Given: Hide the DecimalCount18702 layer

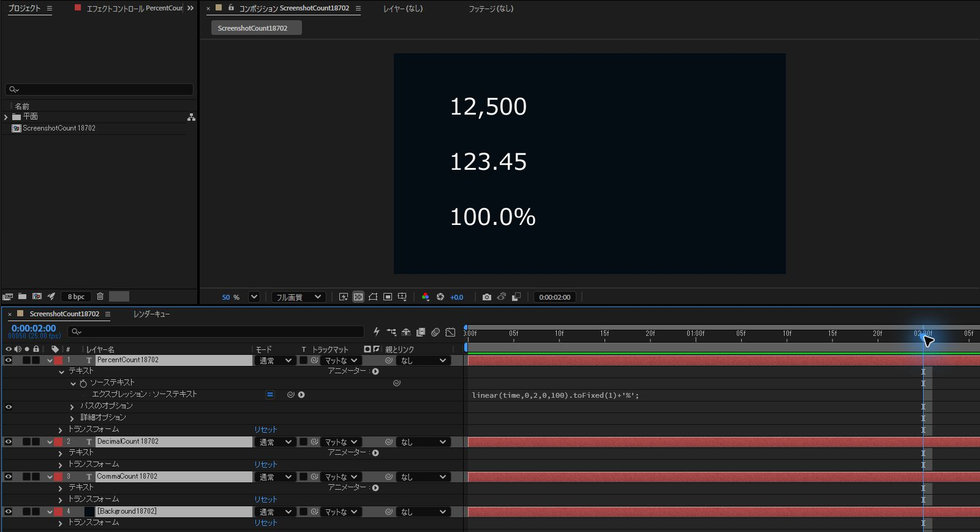Looking at the screenshot, I should click(x=9, y=442).
